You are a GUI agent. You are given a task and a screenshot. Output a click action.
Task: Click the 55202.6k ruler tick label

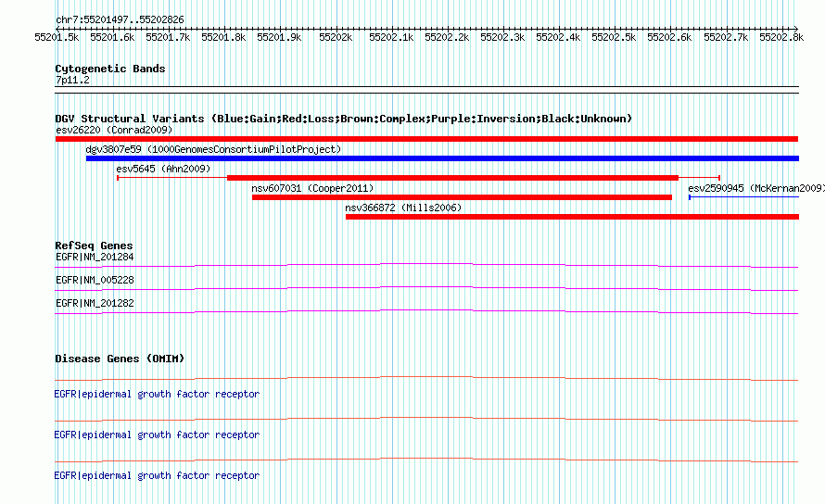click(x=670, y=37)
